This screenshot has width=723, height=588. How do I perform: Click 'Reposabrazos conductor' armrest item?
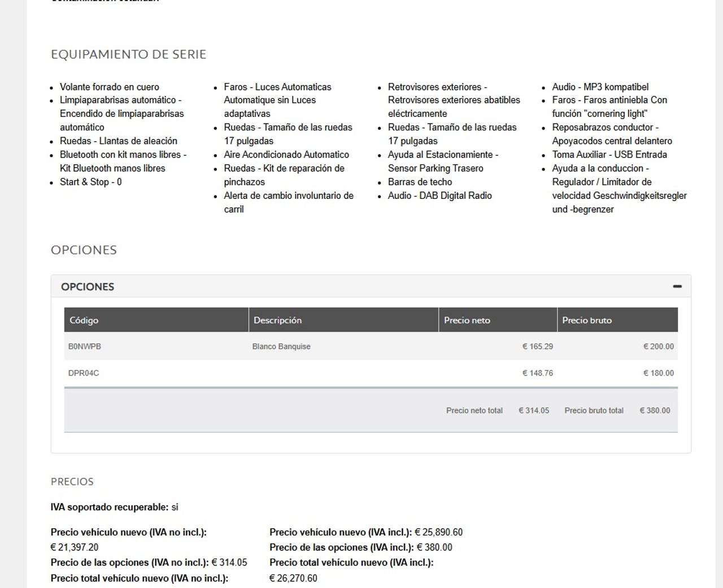pos(612,134)
